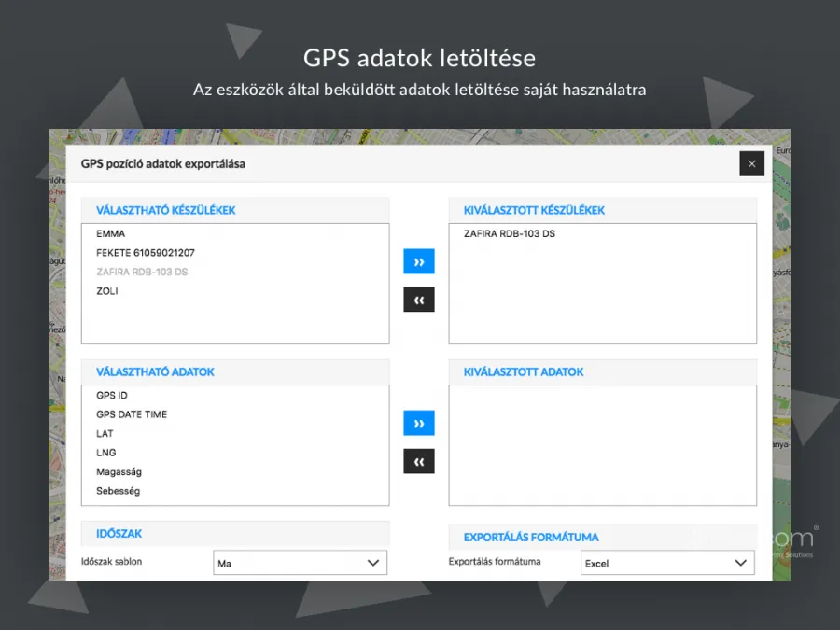Select ZOLI device

click(x=235, y=291)
